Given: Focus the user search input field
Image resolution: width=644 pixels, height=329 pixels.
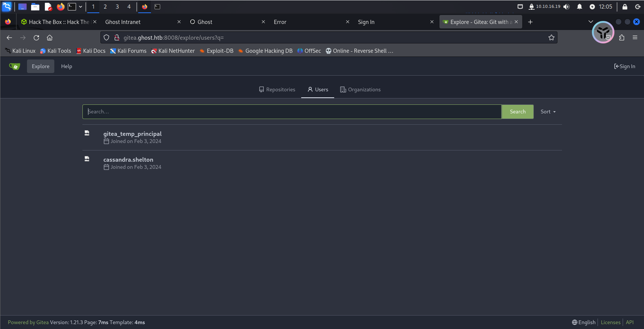Looking at the screenshot, I should click(x=291, y=112).
